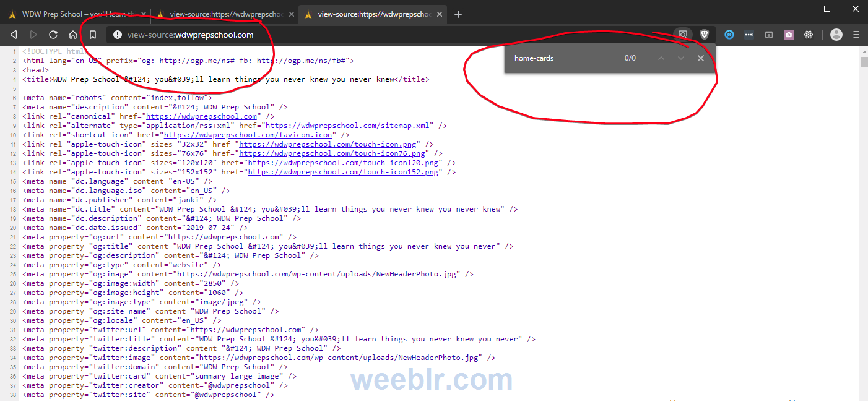This screenshot has height=420, width=868.
Task: Open the user profile avatar
Action: [836, 35]
